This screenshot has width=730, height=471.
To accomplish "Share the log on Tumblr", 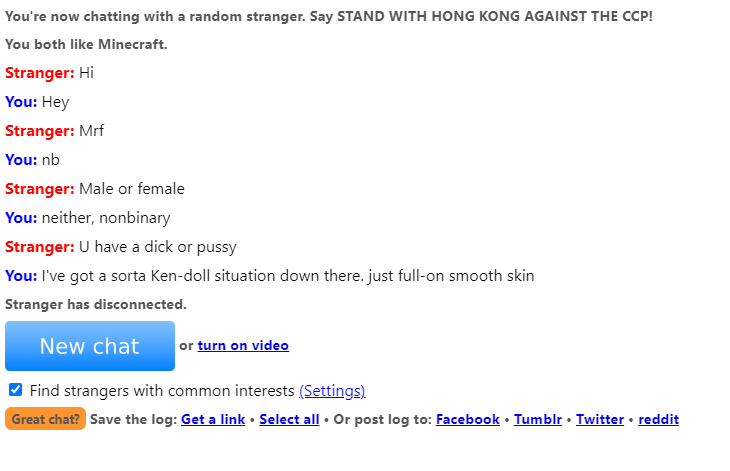I will tap(538, 419).
